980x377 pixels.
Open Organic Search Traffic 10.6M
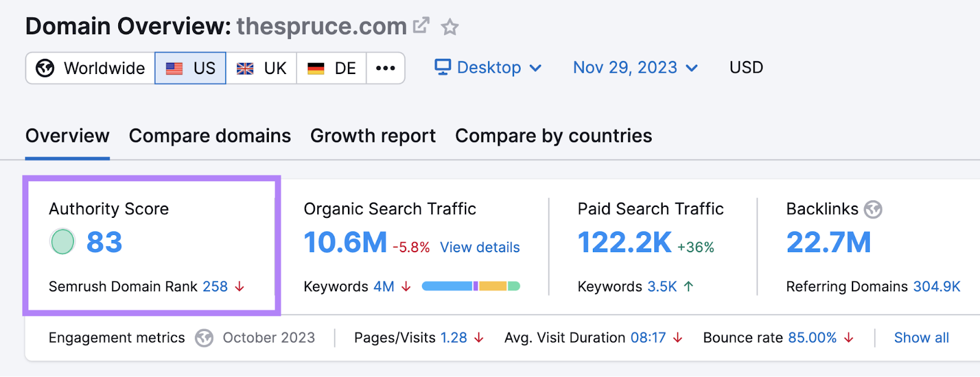[345, 242]
